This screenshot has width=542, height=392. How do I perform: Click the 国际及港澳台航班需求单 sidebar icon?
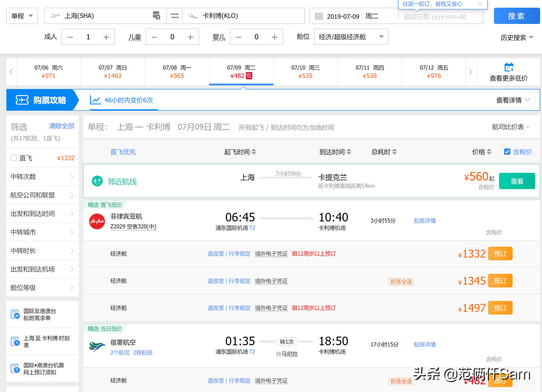15,314
